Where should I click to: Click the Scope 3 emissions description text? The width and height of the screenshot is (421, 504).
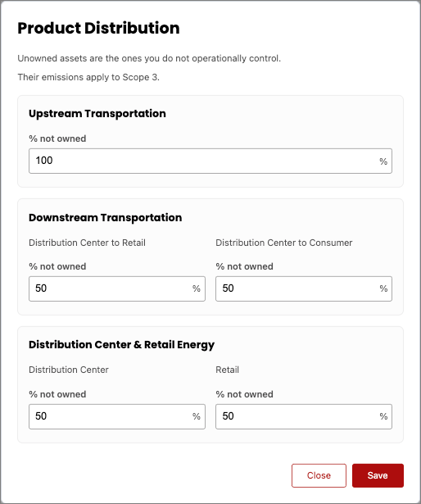pyautogui.click(x=88, y=77)
